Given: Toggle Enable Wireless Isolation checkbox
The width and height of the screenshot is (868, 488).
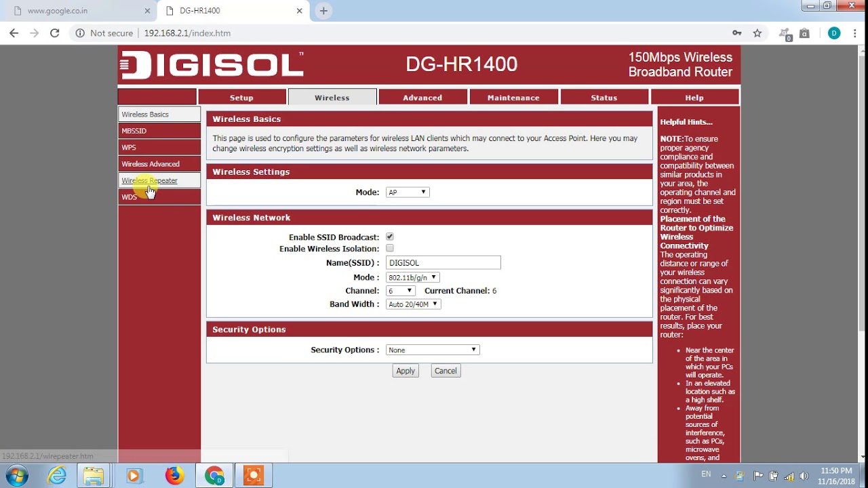Looking at the screenshot, I should point(389,248).
